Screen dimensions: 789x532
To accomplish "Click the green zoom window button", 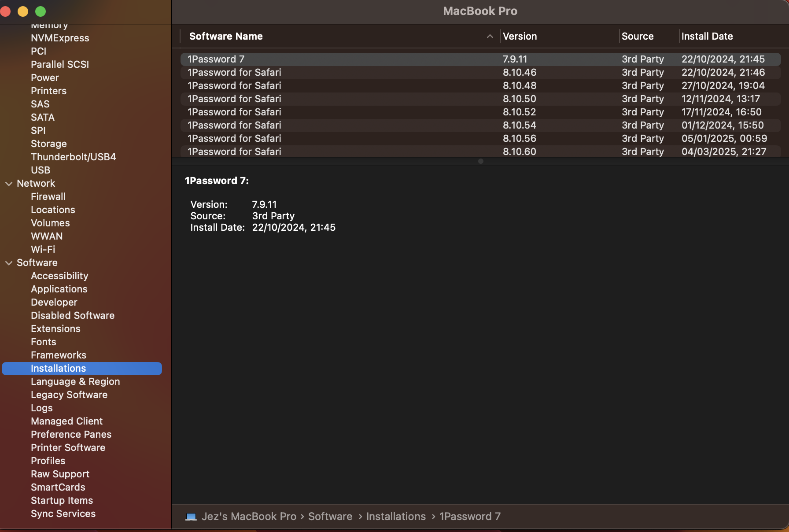I will [x=41, y=11].
